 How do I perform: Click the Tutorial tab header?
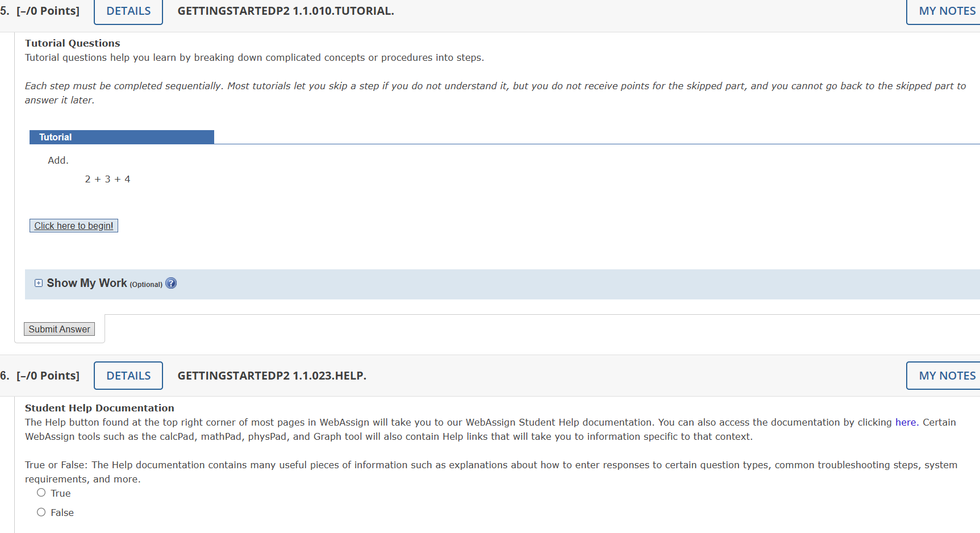tap(122, 137)
